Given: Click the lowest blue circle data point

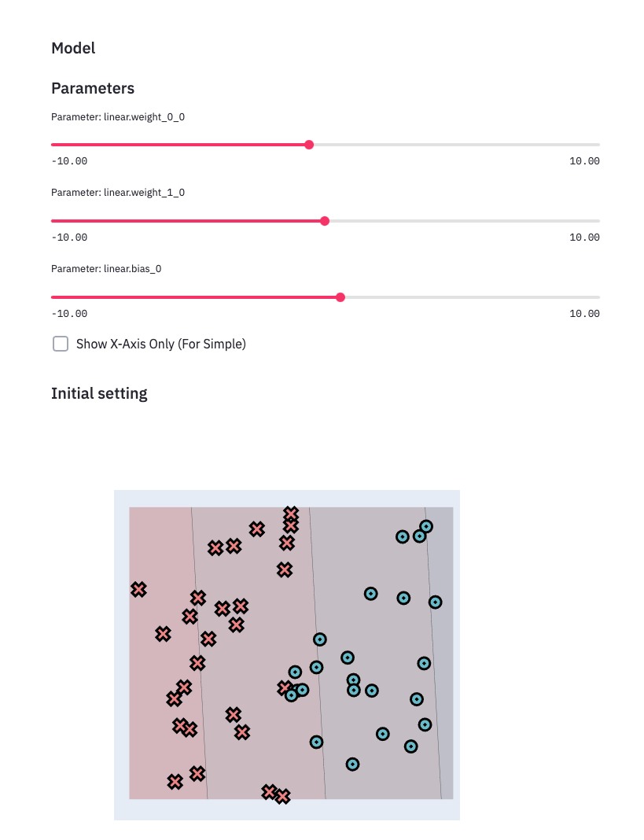Looking at the screenshot, I should point(352,764).
